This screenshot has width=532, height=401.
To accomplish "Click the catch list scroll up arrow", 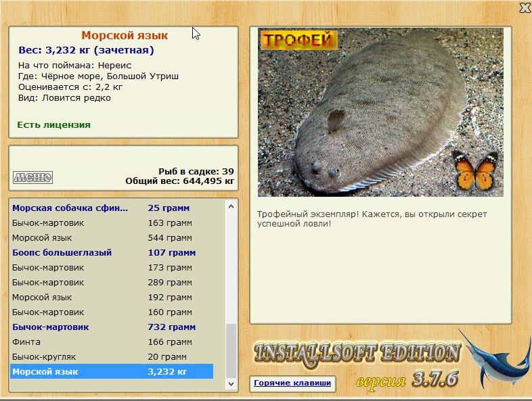I will pyautogui.click(x=231, y=206).
